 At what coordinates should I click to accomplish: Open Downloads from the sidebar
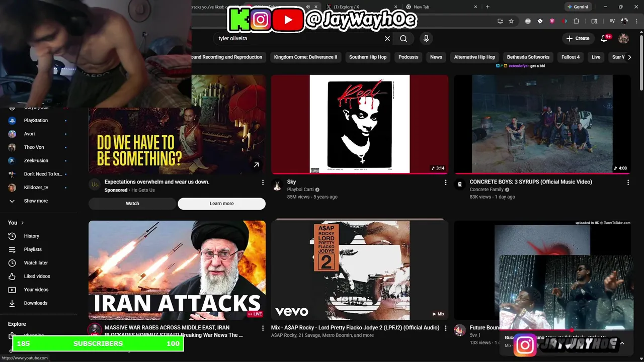[38, 303]
